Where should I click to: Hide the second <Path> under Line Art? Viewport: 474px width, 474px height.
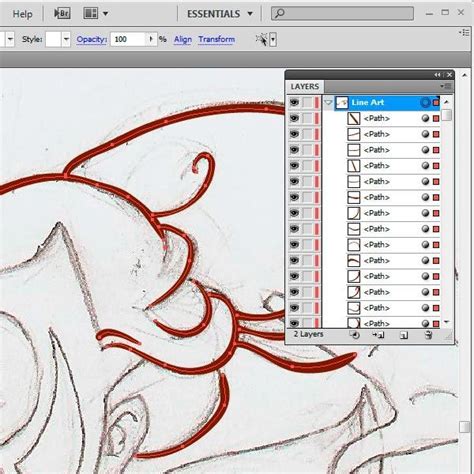coord(294,134)
